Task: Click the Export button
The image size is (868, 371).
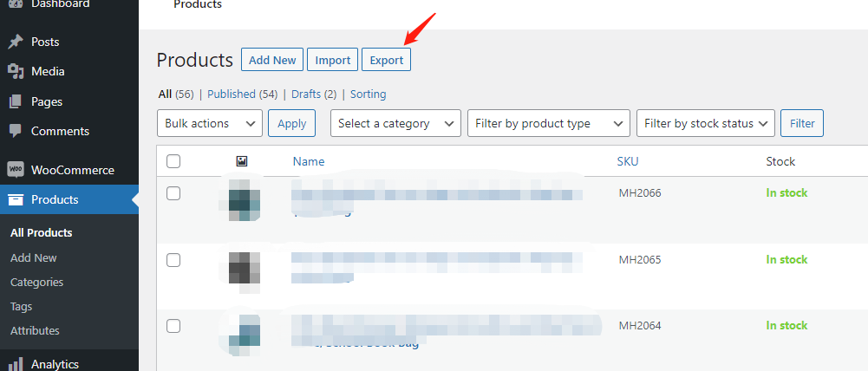Action: (387, 59)
